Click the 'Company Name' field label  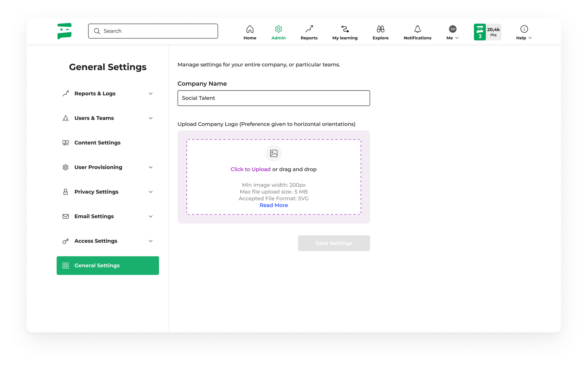pos(202,84)
